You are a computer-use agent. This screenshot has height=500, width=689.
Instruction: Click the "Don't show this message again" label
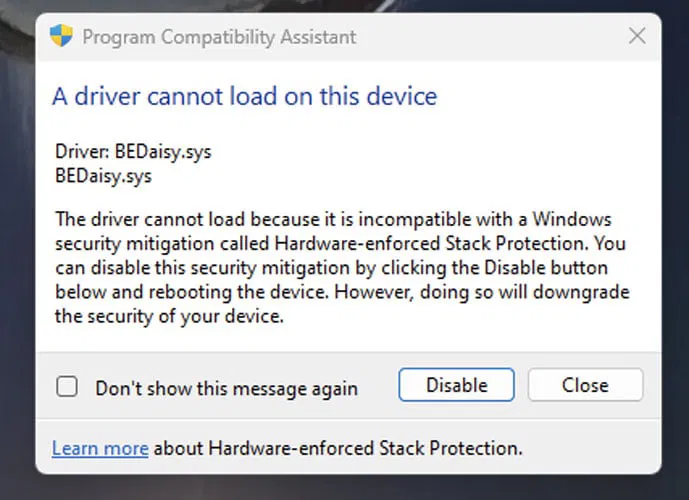pyautogui.click(x=226, y=388)
